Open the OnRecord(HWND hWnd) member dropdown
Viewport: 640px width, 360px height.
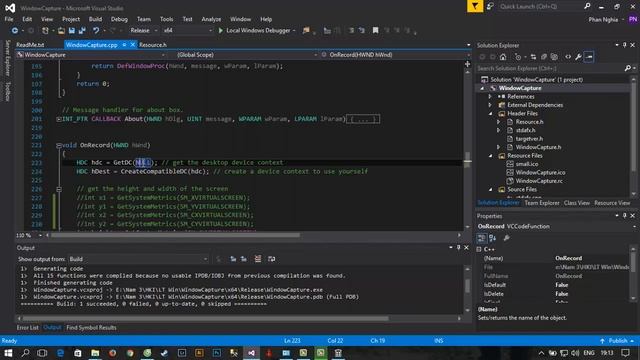tap(395, 55)
